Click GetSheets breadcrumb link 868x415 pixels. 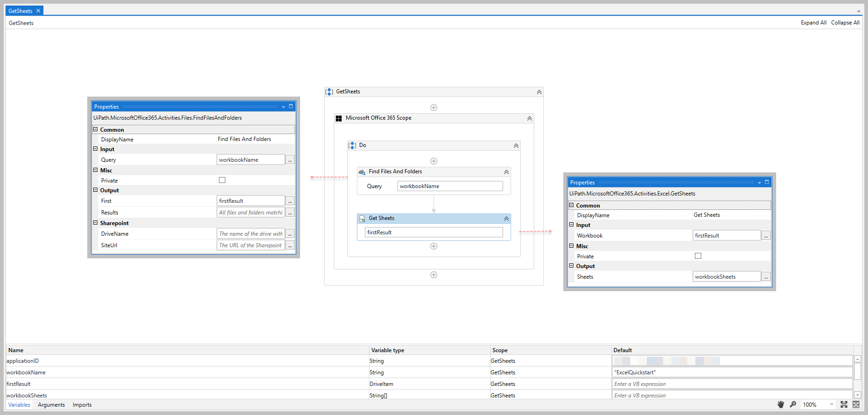coord(21,23)
